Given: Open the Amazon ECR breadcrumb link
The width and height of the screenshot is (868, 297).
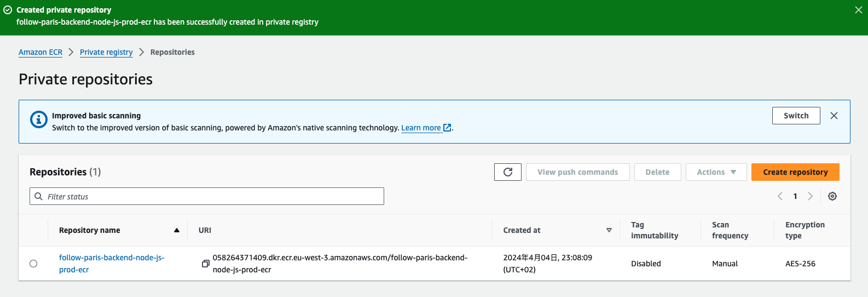Looking at the screenshot, I should pyautogui.click(x=40, y=52).
